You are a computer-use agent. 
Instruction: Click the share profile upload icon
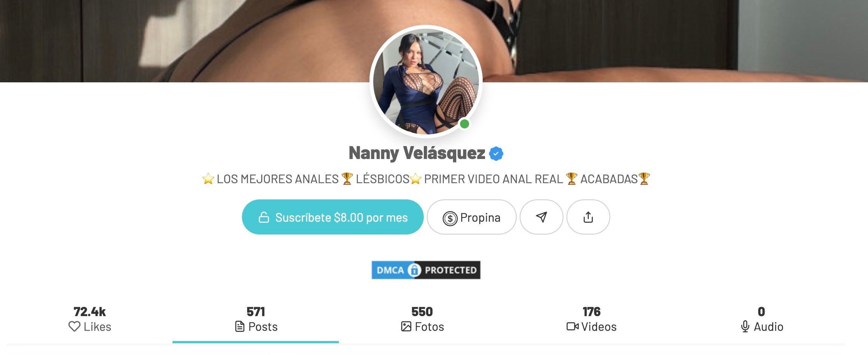pyautogui.click(x=588, y=217)
